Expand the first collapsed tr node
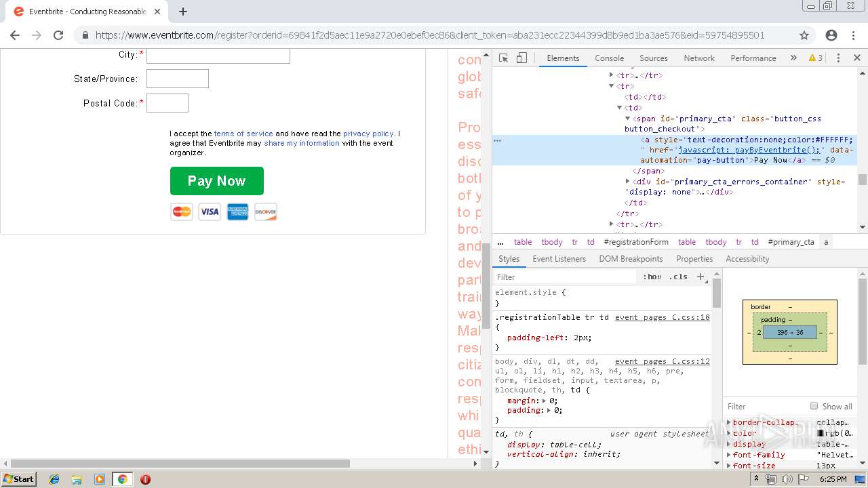868x488 pixels. [611, 75]
